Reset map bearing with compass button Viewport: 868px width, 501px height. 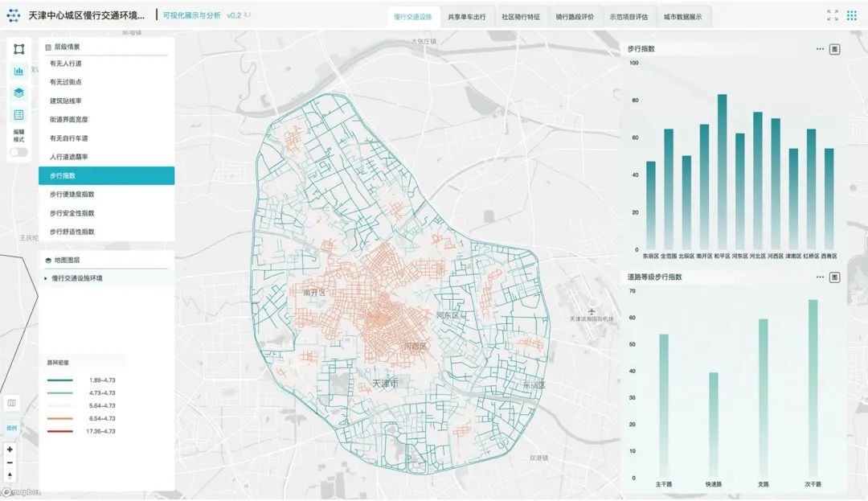click(10, 476)
